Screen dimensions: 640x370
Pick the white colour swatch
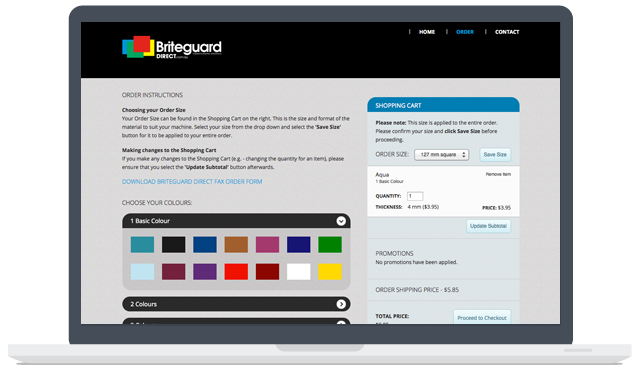(x=299, y=272)
